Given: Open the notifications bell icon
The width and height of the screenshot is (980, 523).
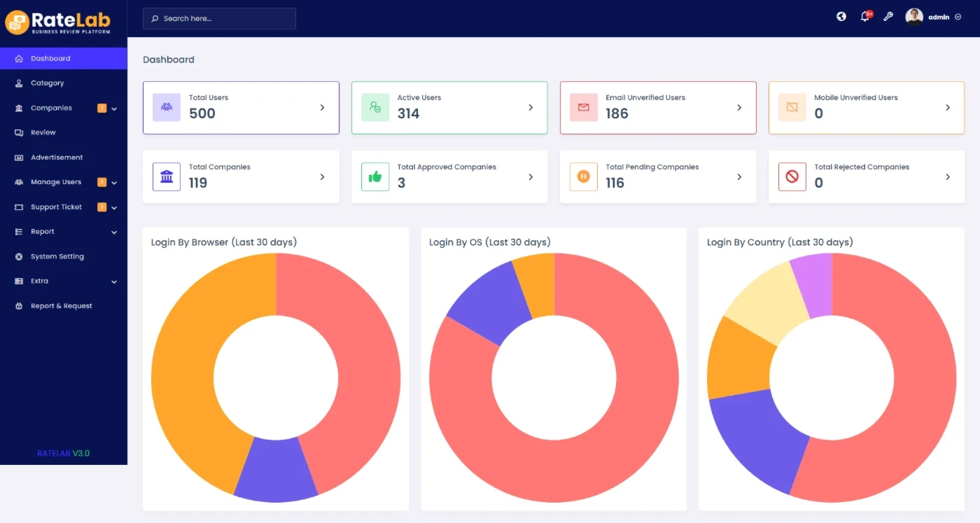Looking at the screenshot, I should click(865, 17).
